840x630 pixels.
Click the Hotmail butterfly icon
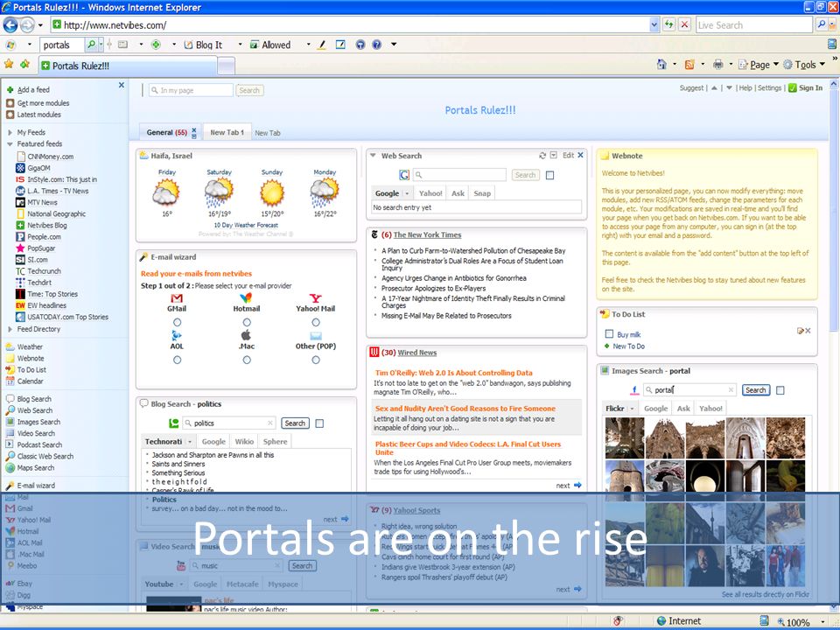click(246, 297)
